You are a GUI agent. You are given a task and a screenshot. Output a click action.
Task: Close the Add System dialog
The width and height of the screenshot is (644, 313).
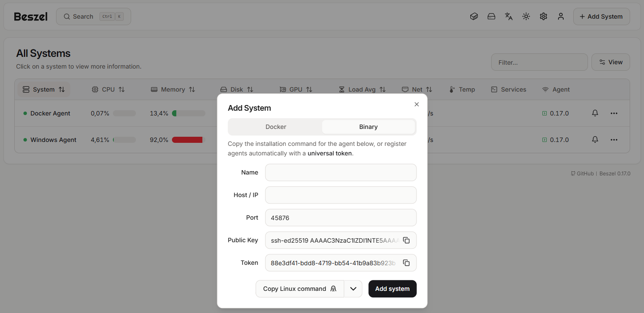click(416, 104)
